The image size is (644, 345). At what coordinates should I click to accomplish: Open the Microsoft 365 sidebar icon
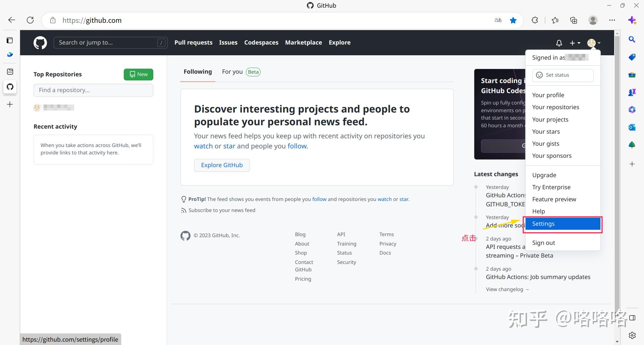coord(632,110)
